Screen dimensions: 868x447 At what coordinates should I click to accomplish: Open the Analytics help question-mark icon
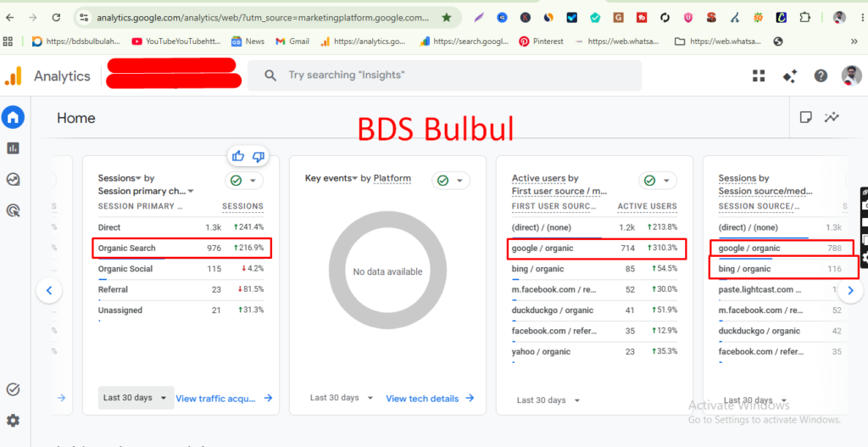pyautogui.click(x=821, y=75)
